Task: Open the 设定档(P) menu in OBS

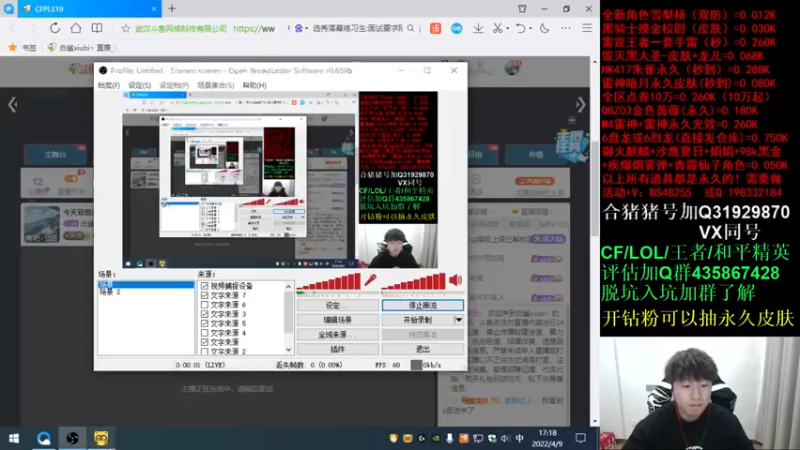Action: pyautogui.click(x=174, y=85)
